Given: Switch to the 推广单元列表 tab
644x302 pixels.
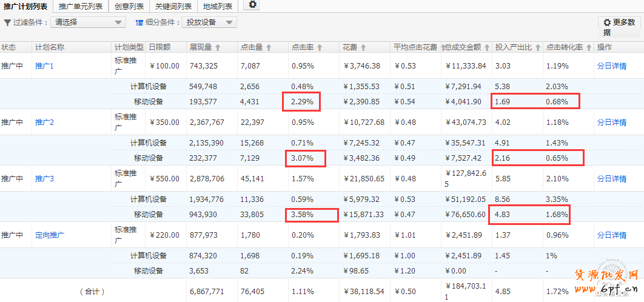Looking at the screenshot, I should tap(81, 6).
